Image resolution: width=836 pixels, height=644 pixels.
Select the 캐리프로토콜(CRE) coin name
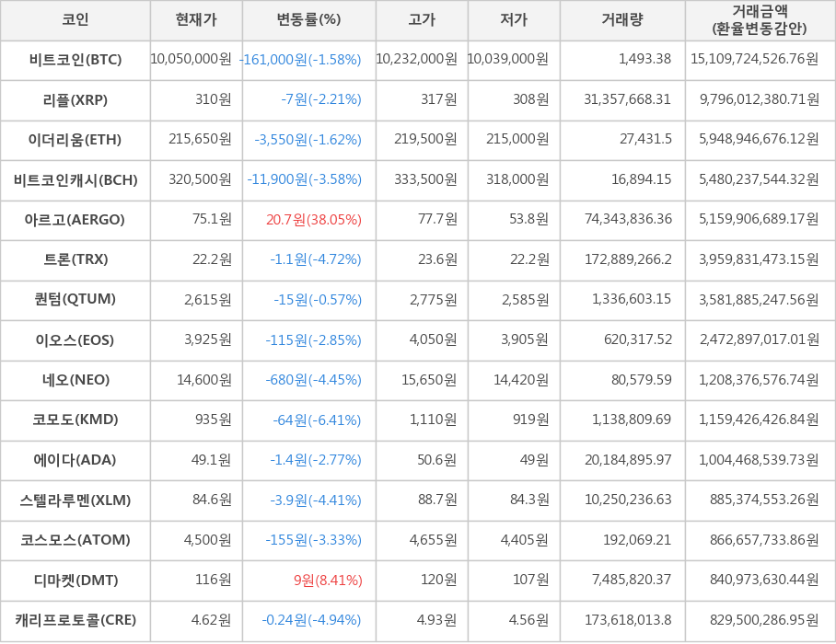click(75, 620)
